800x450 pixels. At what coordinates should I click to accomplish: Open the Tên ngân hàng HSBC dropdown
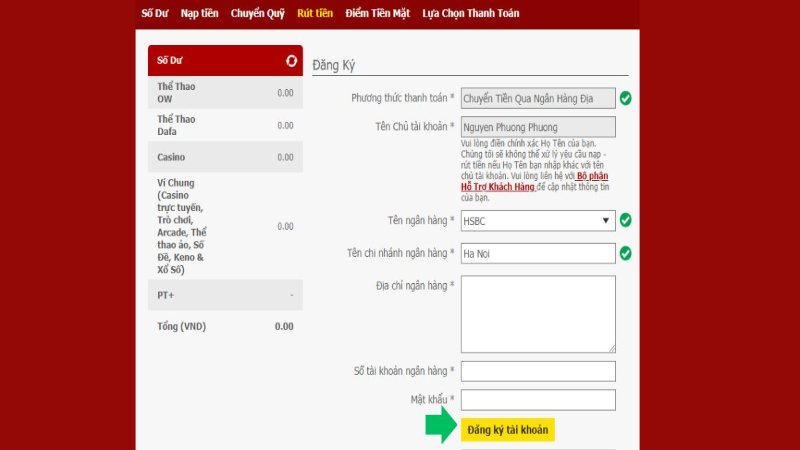point(538,221)
